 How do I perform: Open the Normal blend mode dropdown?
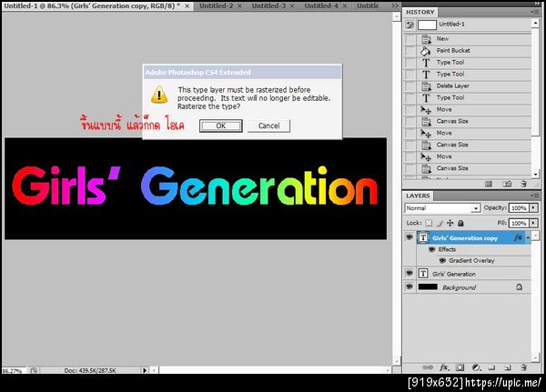click(442, 208)
